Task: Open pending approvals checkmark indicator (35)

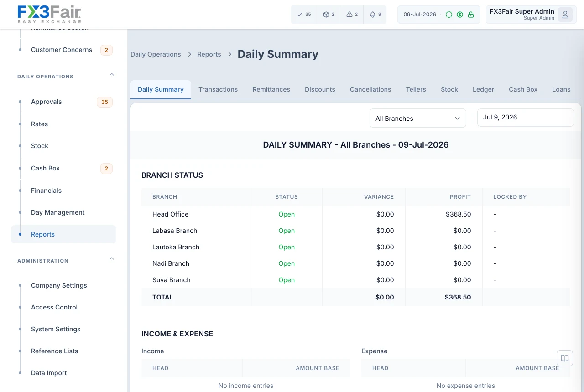Action: point(304,15)
